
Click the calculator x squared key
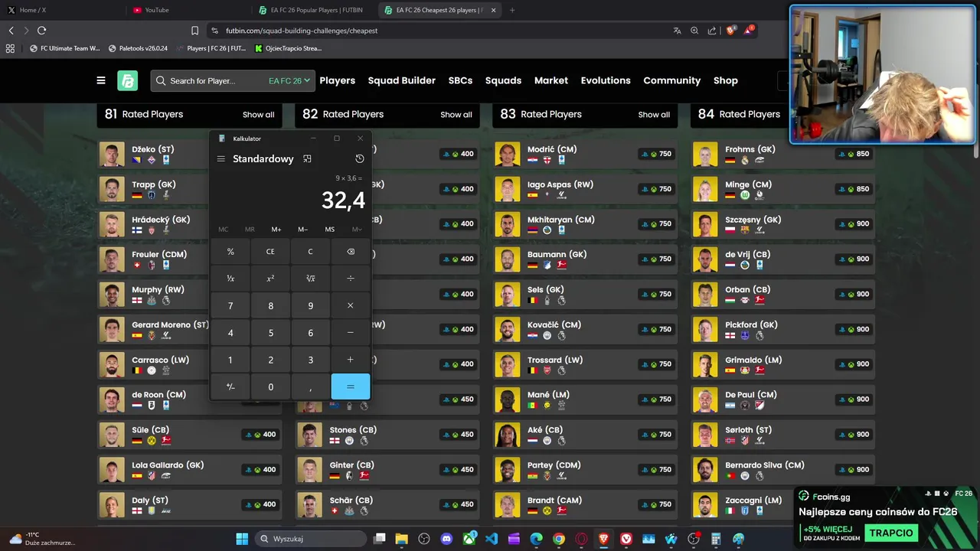pyautogui.click(x=270, y=279)
